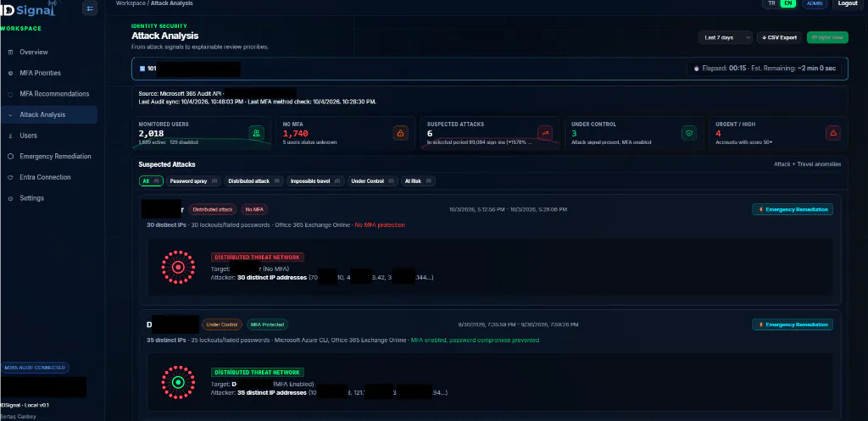This screenshot has width=868, height=421.
Task: Click the MFA Priorities sidebar icon
Action: [x=10, y=73]
